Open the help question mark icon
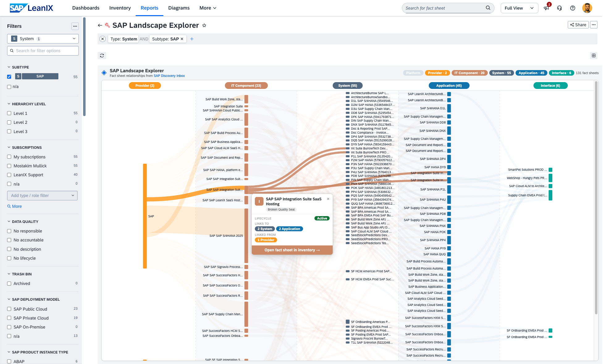The width and height of the screenshot is (607, 364). pos(573,8)
